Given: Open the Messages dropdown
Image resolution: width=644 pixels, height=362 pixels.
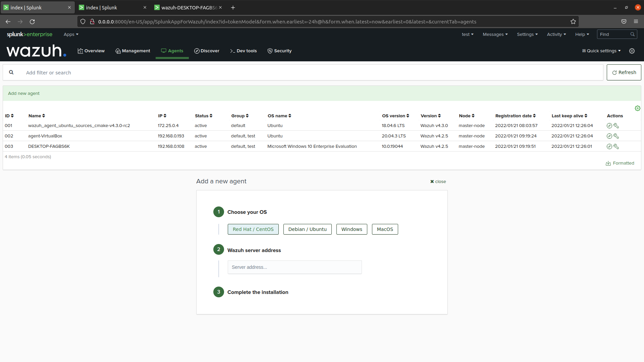Looking at the screenshot, I should tap(495, 35).
